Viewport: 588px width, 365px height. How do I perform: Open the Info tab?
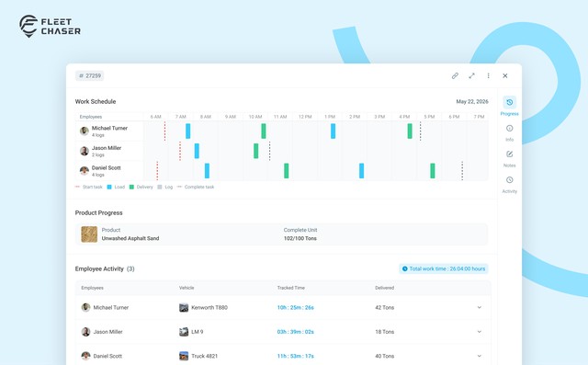coord(509,132)
